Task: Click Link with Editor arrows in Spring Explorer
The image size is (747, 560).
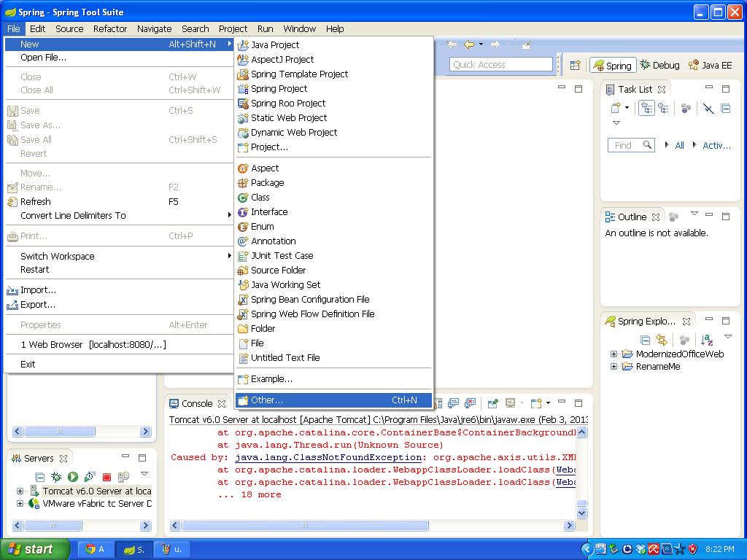Action: pos(662,340)
